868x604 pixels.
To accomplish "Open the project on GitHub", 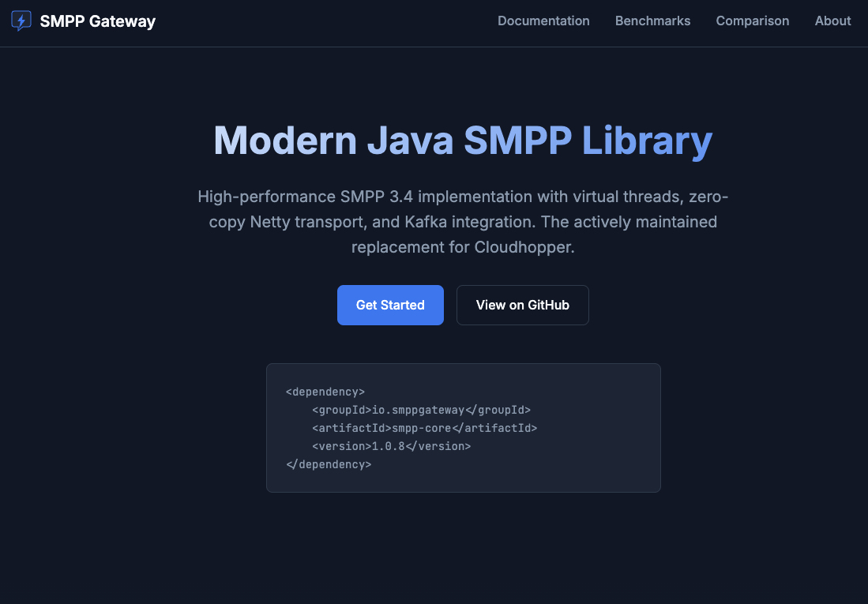I will click(x=522, y=305).
